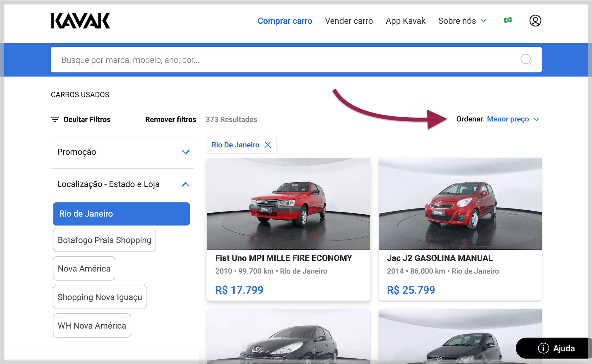Click the info icon in Ajuda button
Screen dimensions: 592x364
pos(543,348)
